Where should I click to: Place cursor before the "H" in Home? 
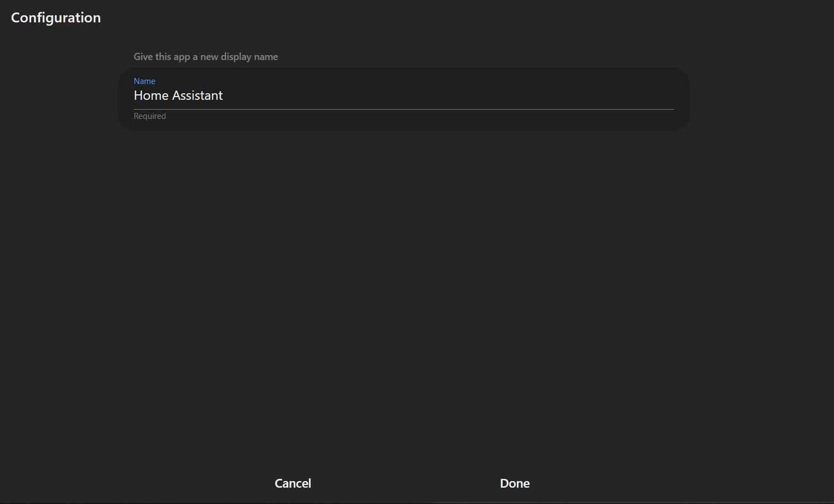pos(134,95)
